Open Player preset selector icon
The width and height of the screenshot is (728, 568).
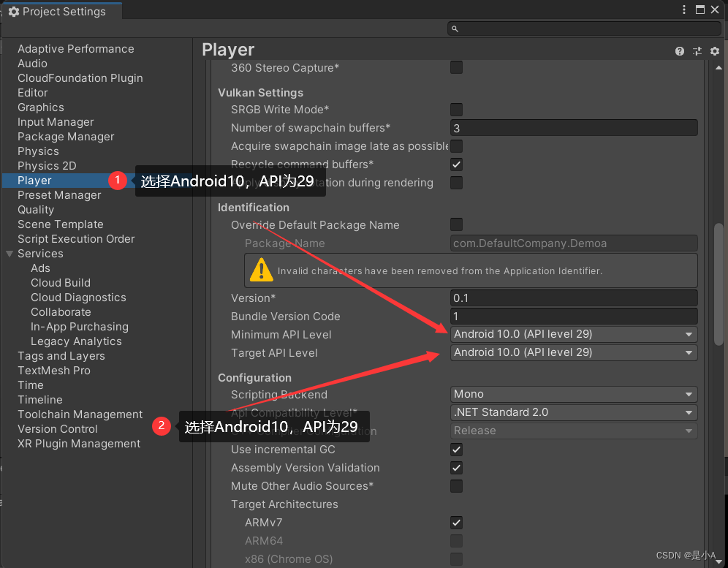(x=697, y=52)
